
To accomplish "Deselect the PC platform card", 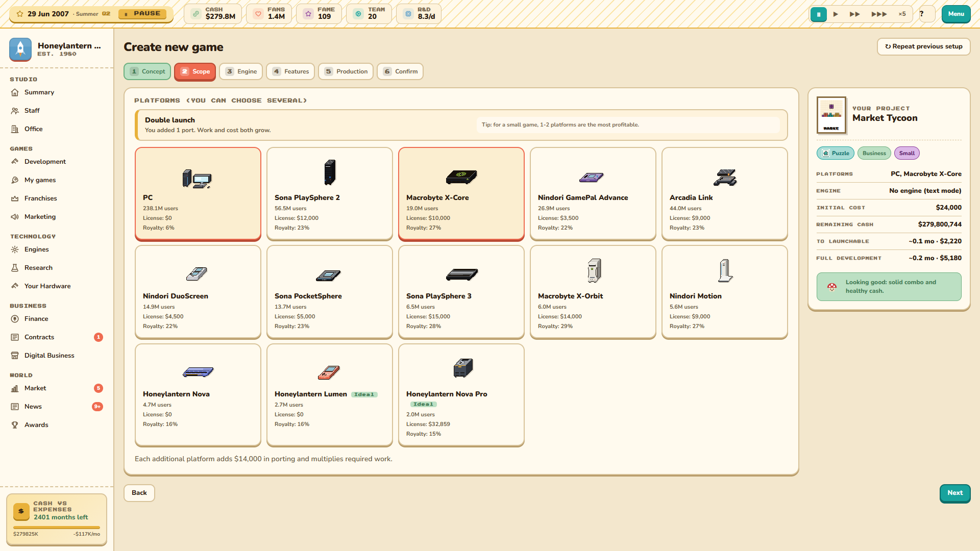I will click(x=198, y=194).
